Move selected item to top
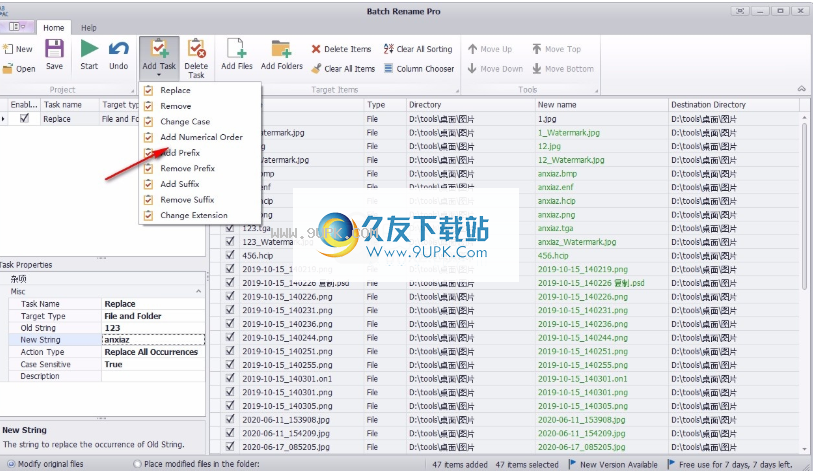This screenshot has height=471, width=813. [556, 49]
